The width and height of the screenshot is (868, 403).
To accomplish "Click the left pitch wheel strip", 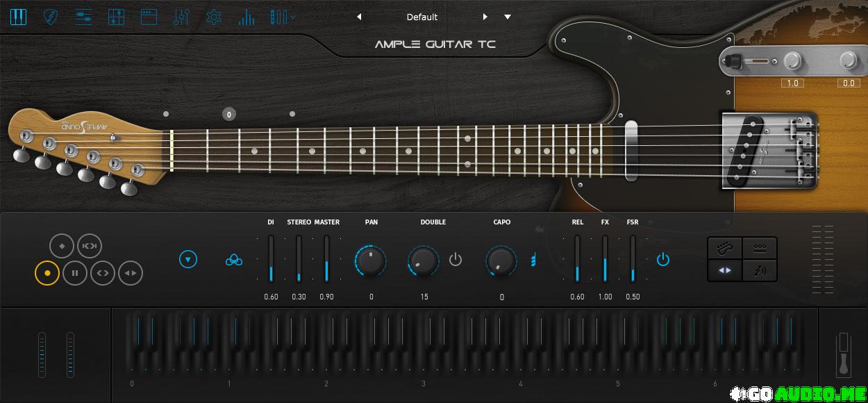I will tap(42, 354).
